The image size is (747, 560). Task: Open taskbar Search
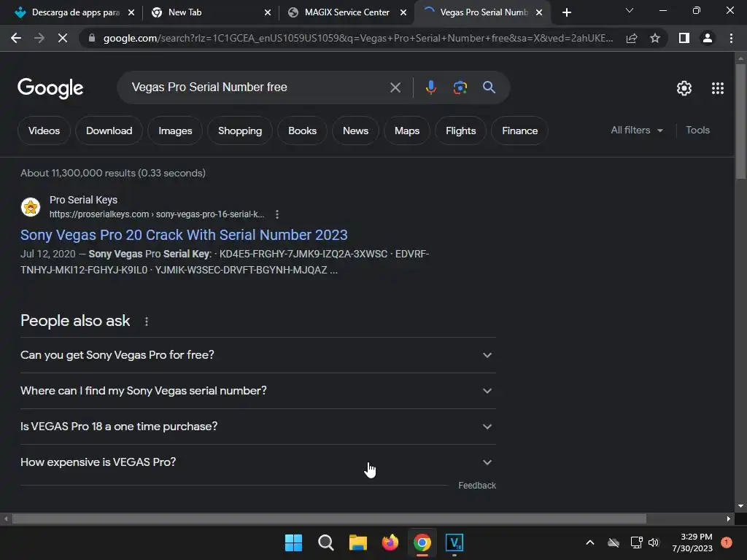(x=326, y=542)
